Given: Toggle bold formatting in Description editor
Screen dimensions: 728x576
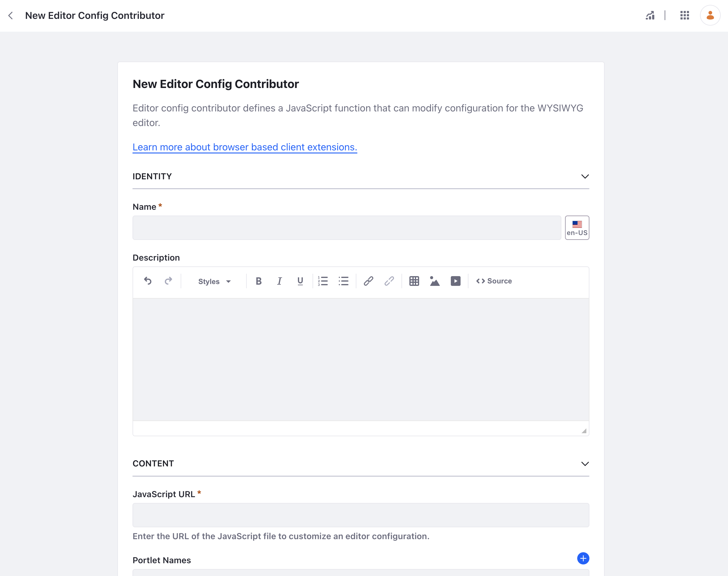Looking at the screenshot, I should click(258, 281).
